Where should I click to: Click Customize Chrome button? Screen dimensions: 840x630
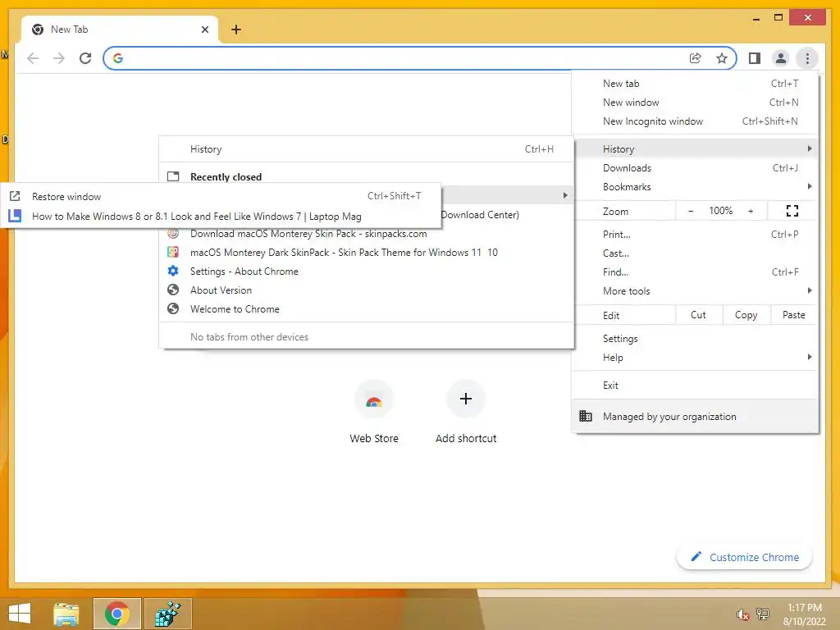[x=745, y=557]
